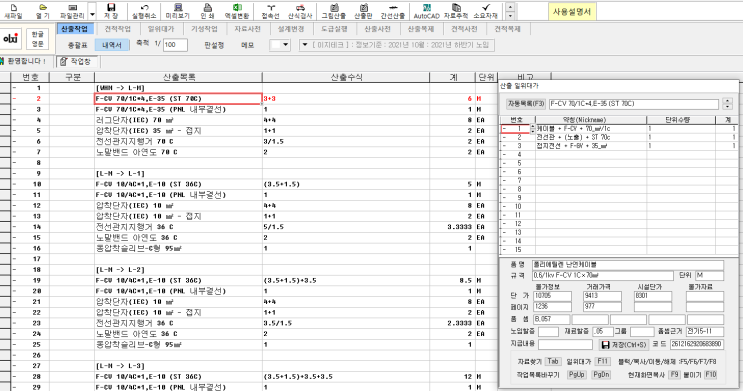Click the toolbar overflow down arrow
743x391 pixels.
pos(510,16)
